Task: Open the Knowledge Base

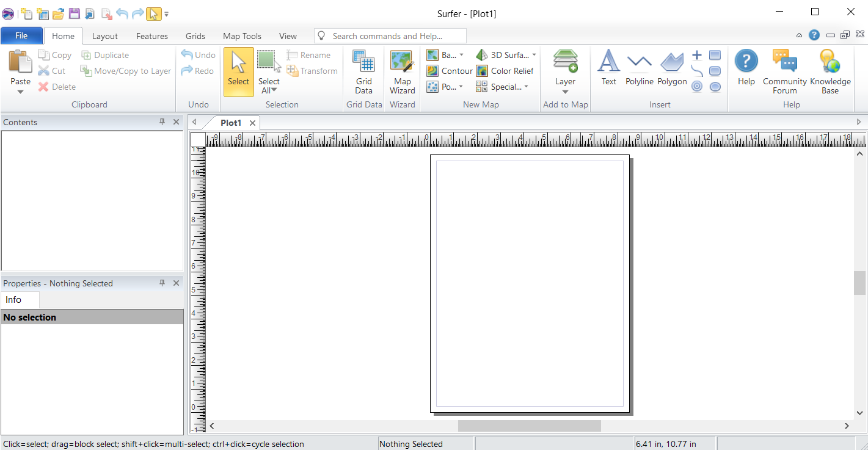Action: [x=830, y=72]
